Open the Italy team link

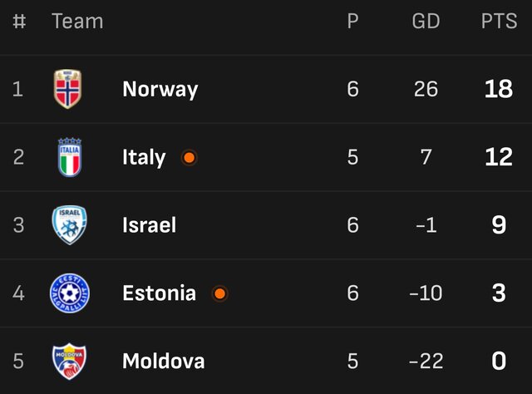(x=144, y=157)
